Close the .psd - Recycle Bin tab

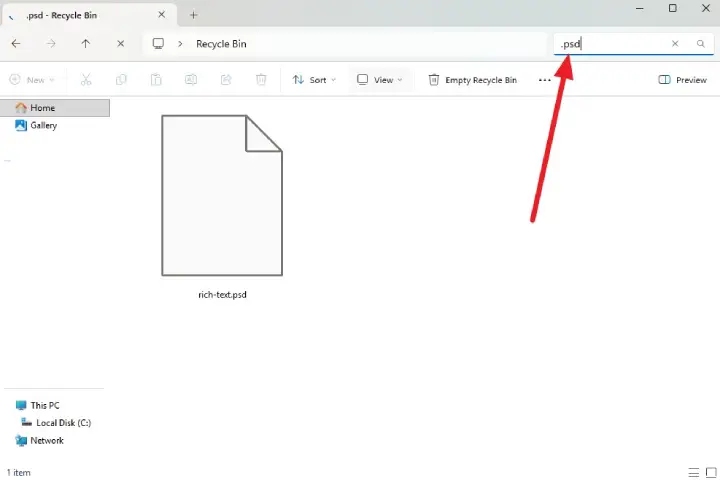[162, 15]
